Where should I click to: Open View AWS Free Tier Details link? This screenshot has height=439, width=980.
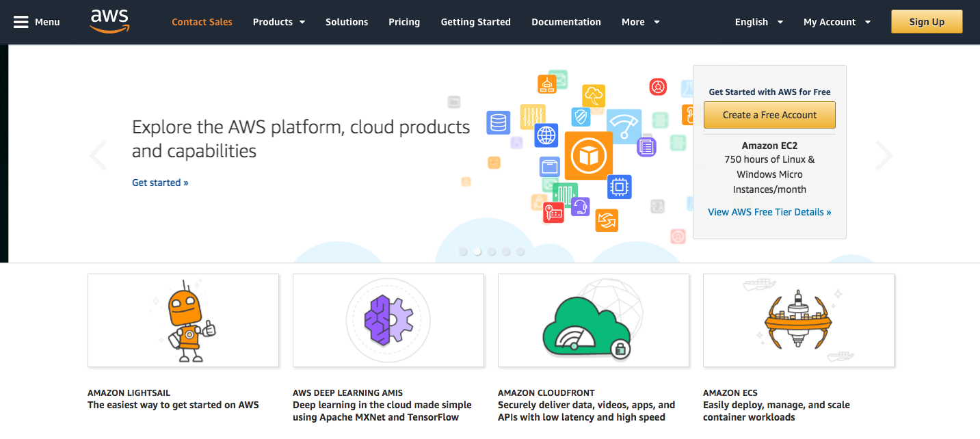click(x=769, y=212)
